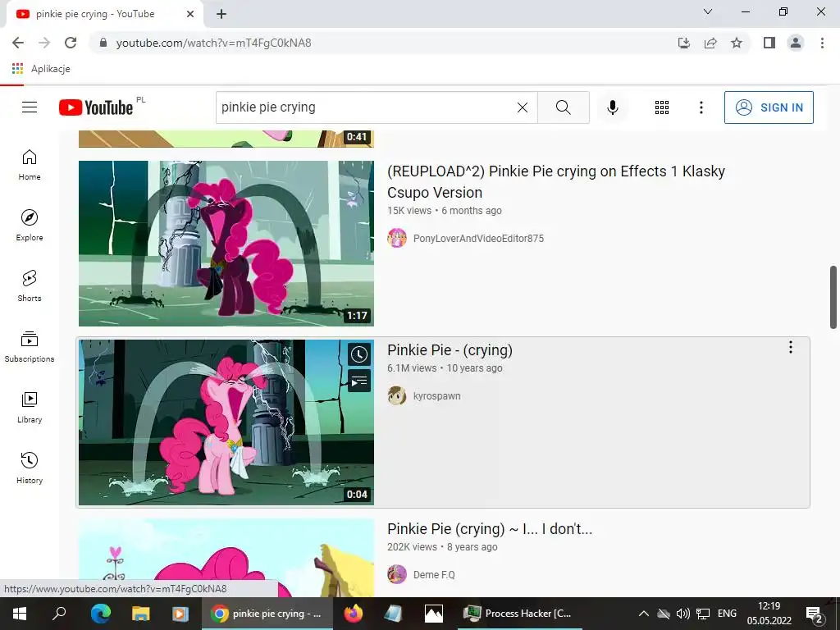Close the pinkie pie crying tab
Viewport: 840px width, 630px height.
pos(190,14)
